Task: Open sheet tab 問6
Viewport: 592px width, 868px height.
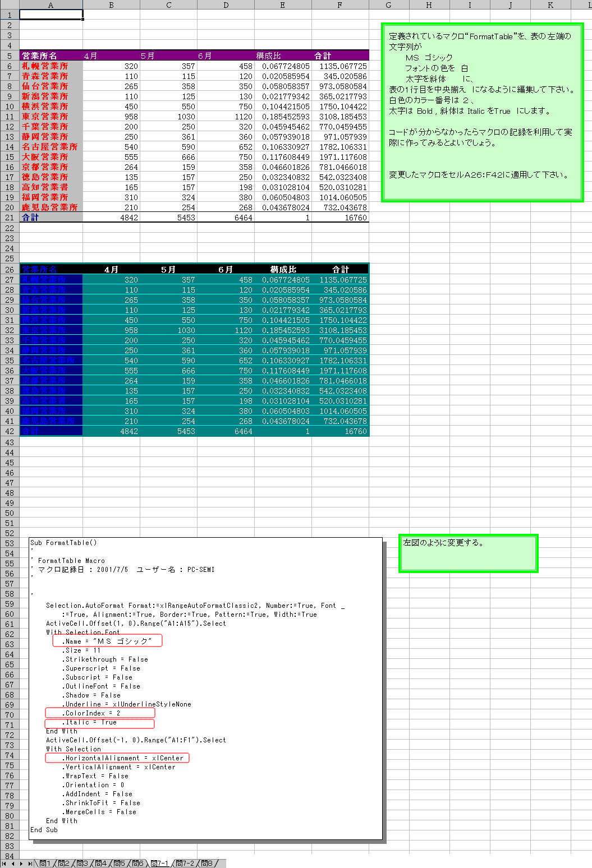Action: click(x=137, y=864)
